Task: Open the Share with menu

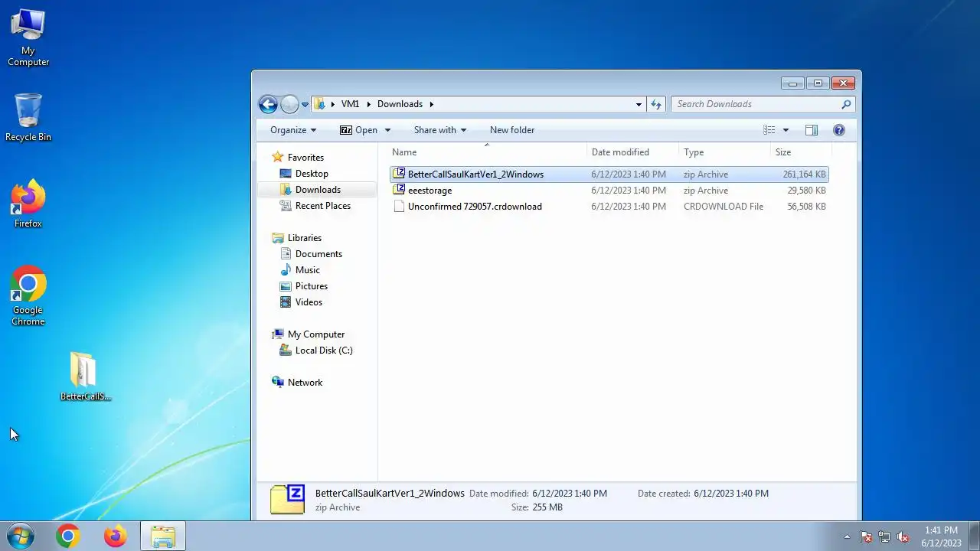Action: [x=440, y=130]
